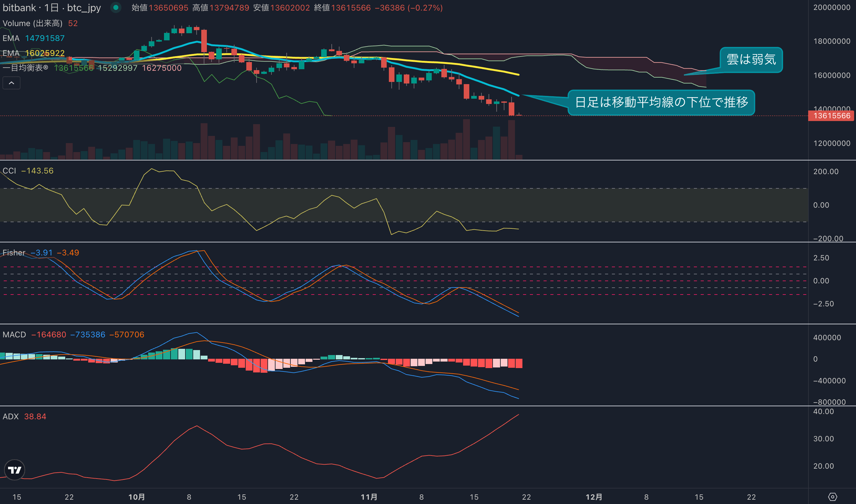Click the red 13615566 current price label

(x=831, y=116)
